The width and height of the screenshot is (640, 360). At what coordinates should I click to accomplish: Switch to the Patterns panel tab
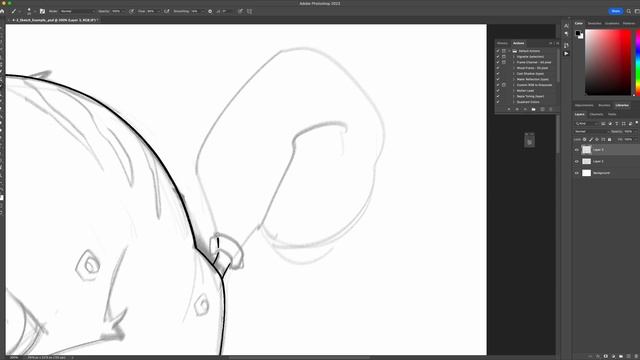[x=629, y=23]
